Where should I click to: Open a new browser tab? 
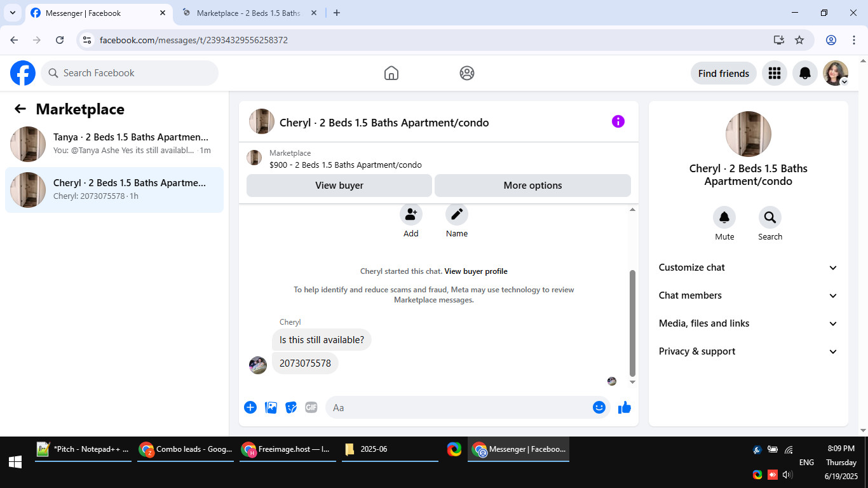pos(337,13)
